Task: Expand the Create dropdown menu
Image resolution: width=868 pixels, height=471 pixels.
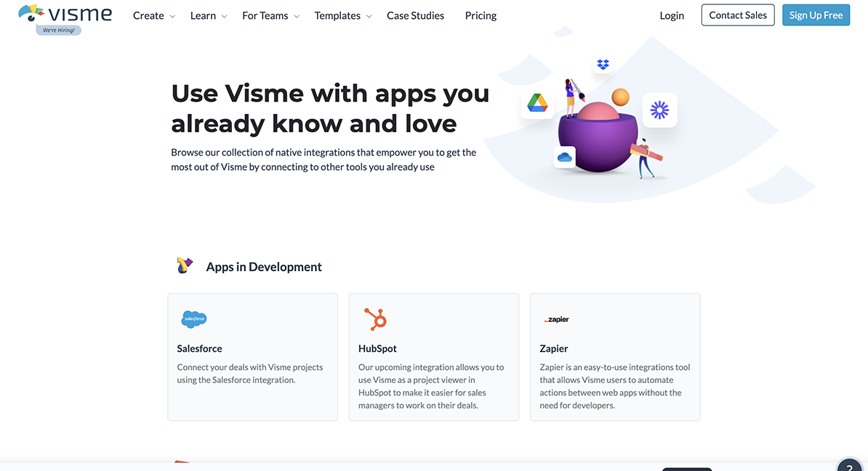Action: pyautogui.click(x=149, y=15)
